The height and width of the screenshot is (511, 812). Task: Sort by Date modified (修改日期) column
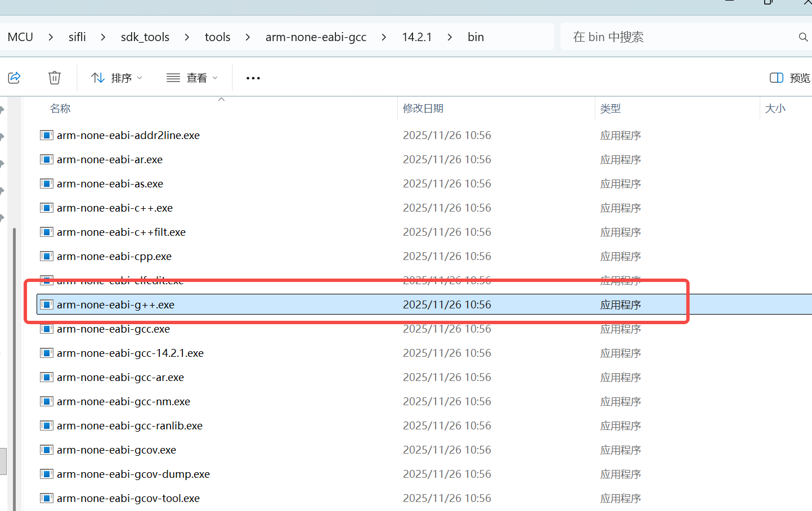point(423,109)
